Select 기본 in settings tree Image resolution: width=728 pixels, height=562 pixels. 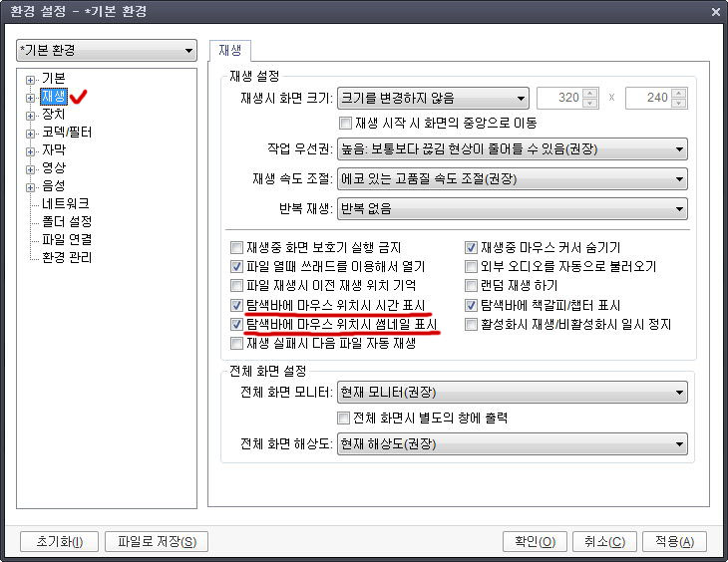[x=54, y=78]
